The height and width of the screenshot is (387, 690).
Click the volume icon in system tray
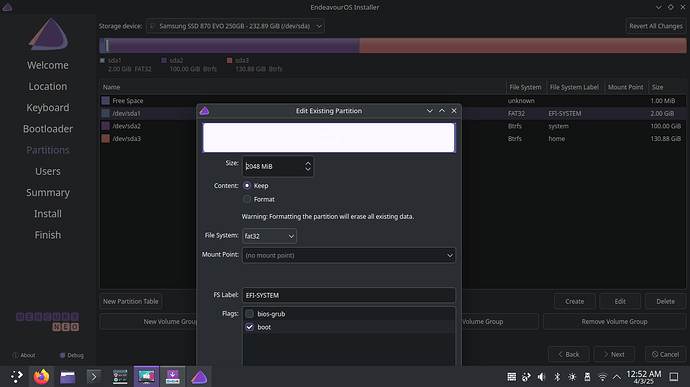(x=542, y=377)
